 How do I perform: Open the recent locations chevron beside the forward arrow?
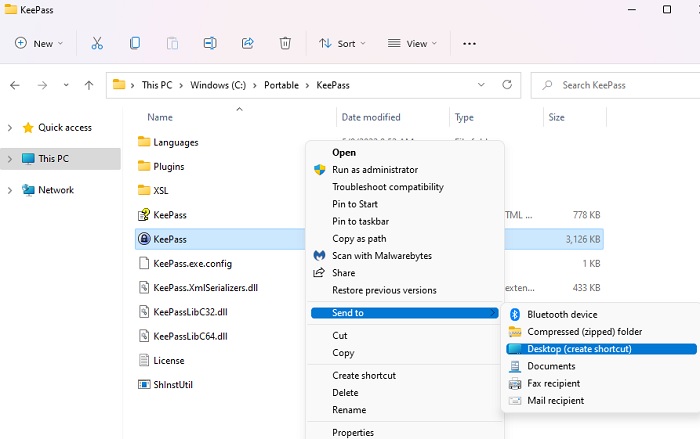pos(66,84)
